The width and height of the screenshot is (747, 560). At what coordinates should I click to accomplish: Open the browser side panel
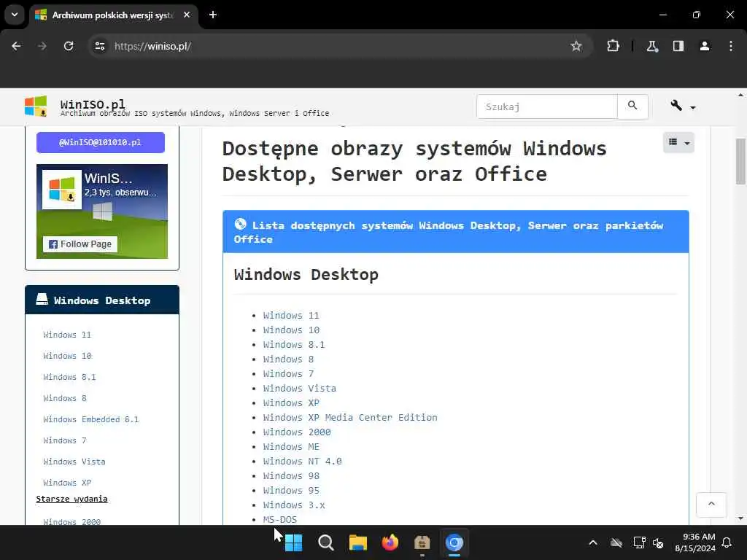tap(678, 46)
